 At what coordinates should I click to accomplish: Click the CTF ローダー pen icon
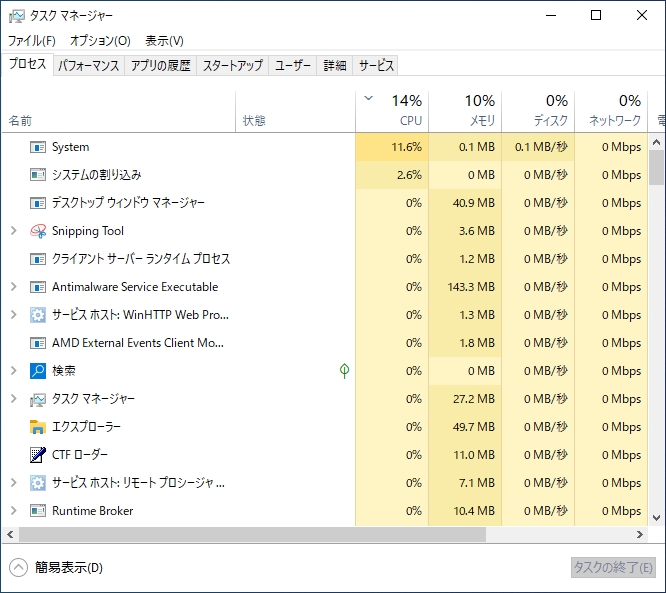[38, 455]
